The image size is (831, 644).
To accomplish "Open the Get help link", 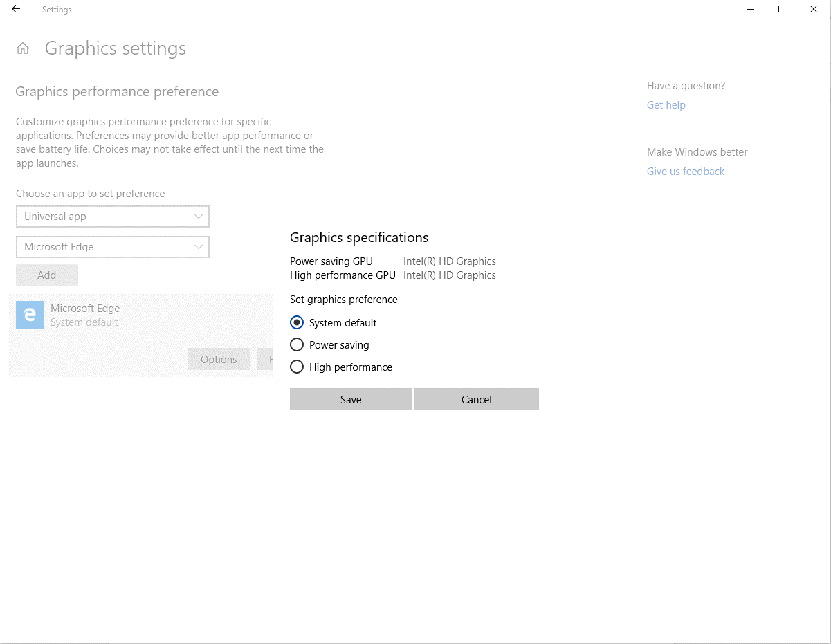I will [666, 105].
